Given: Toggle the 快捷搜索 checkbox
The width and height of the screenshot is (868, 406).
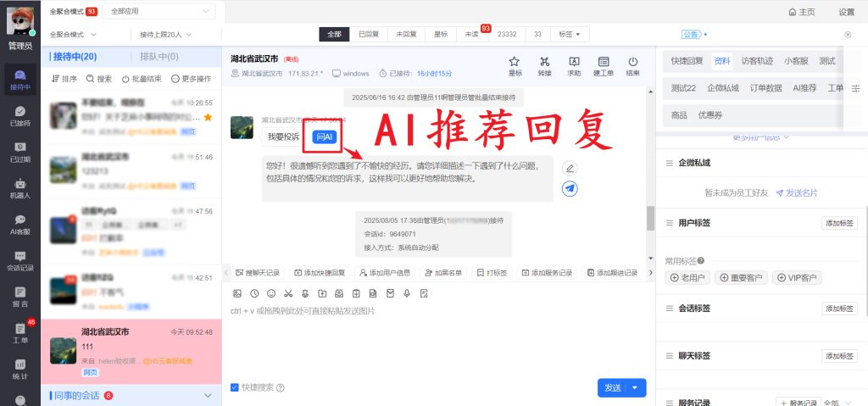Looking at the screenshot, I should click(x=235, y=387).
